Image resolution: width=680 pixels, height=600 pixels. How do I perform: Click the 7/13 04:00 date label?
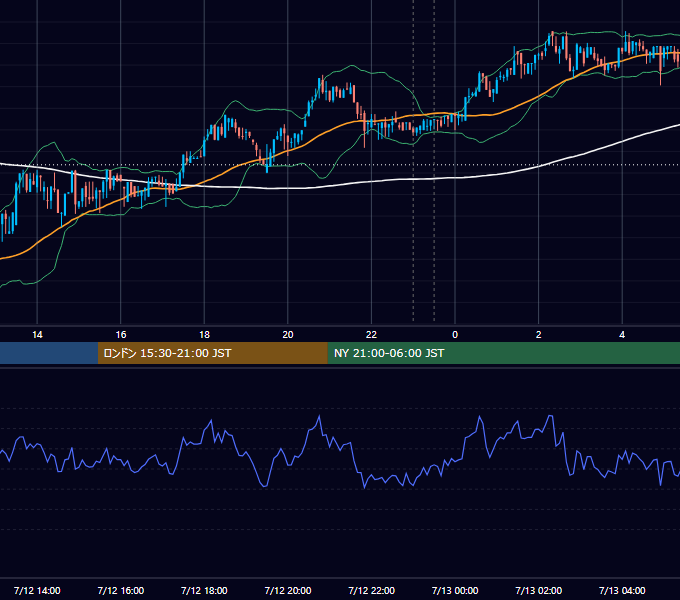tap(622, 590)
